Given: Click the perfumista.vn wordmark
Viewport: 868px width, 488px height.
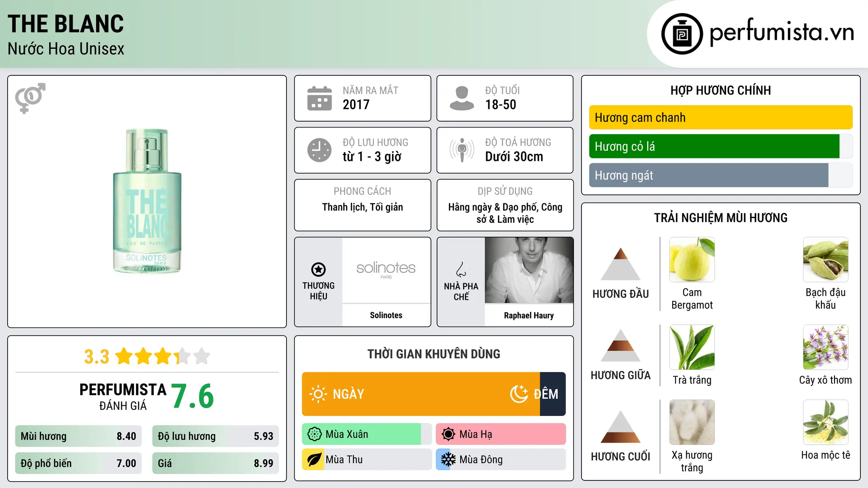Looking at the screenshot, I should pos(782,32).
